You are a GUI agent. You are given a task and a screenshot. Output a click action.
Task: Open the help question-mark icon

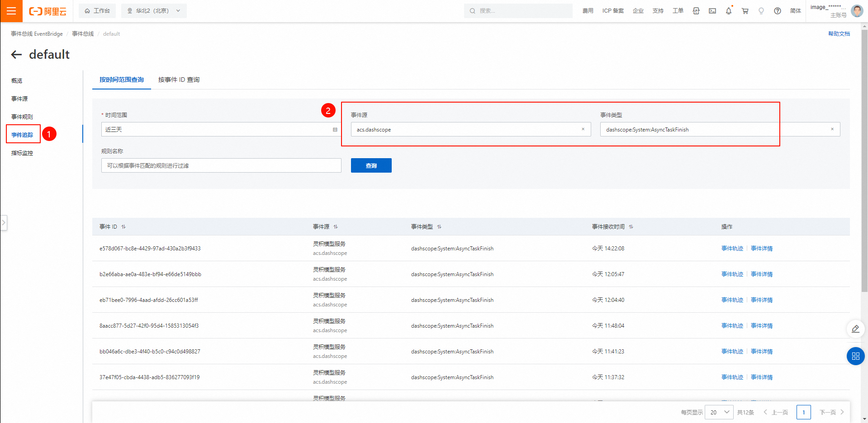tap(778, 11)
